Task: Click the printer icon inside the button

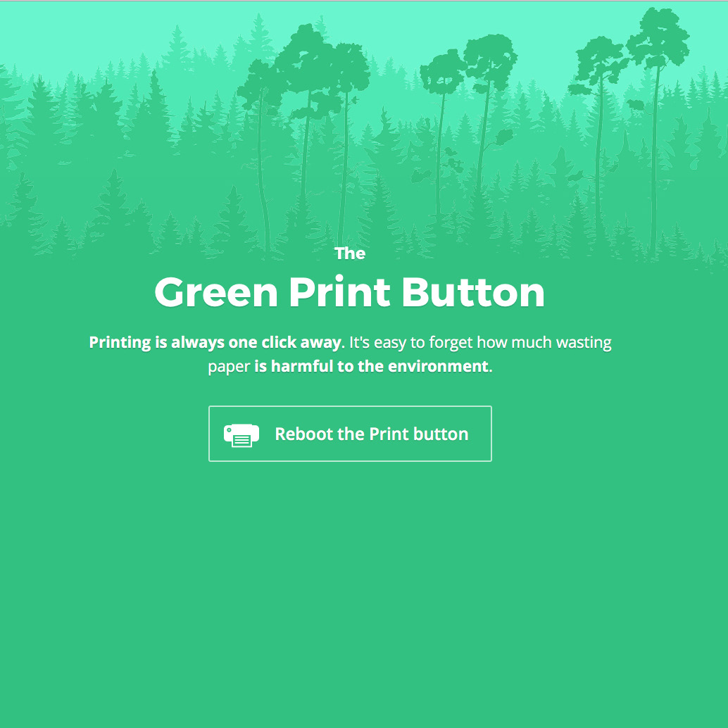Action: coord(241,435)
